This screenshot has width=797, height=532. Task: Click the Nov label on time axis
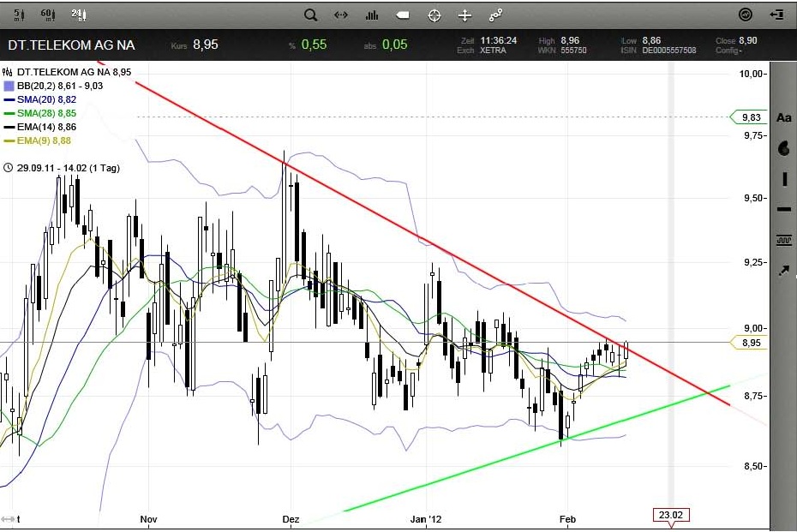click(x=148, y=519)
